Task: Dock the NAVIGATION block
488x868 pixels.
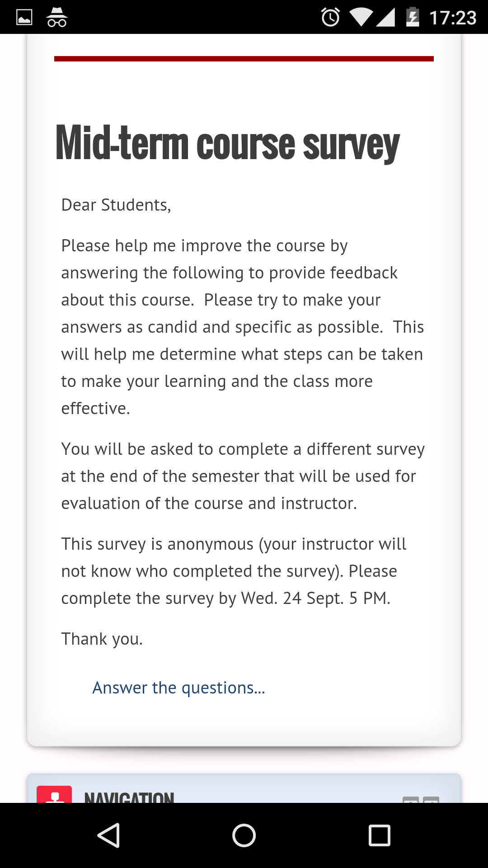Action: coord(431,801)
